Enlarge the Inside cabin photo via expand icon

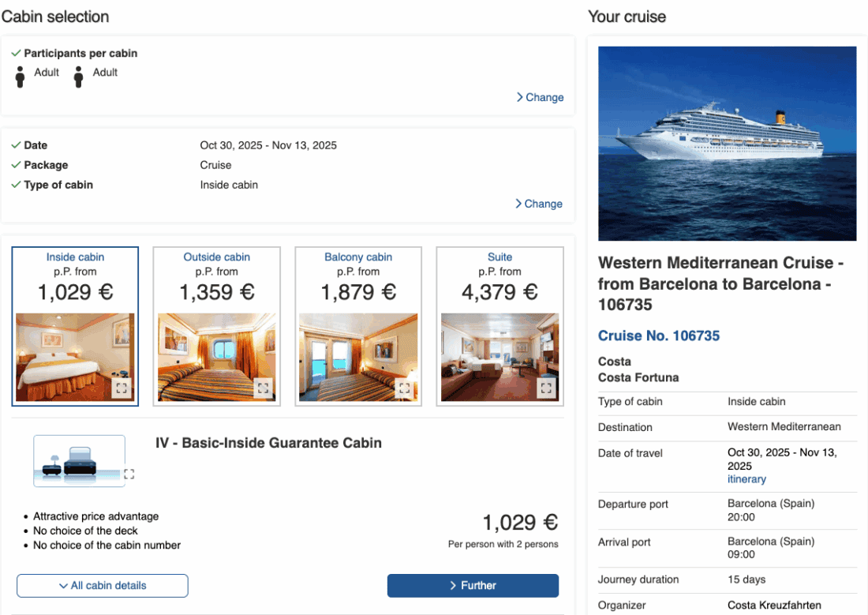tap(122, 388)
